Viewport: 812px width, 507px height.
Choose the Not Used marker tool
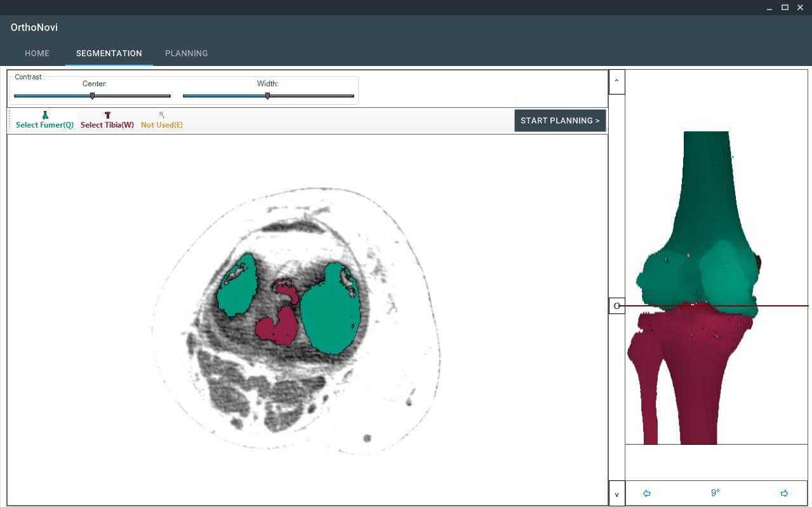[x=161, y=120]
